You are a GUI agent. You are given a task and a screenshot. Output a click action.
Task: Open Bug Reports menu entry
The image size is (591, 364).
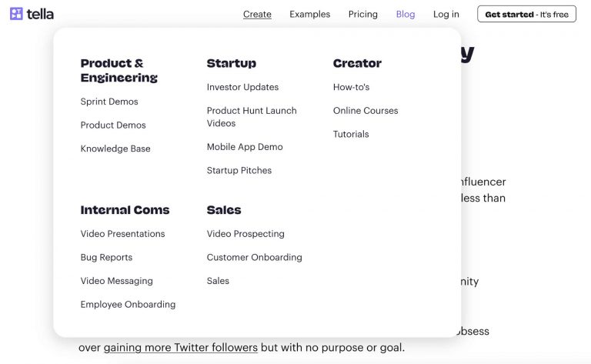click(106, 257)
